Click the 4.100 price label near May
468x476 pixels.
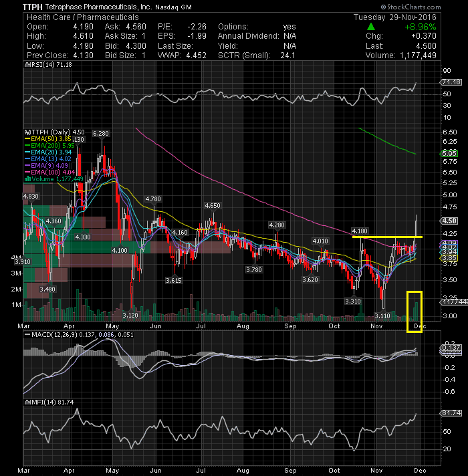pos(120,251)
